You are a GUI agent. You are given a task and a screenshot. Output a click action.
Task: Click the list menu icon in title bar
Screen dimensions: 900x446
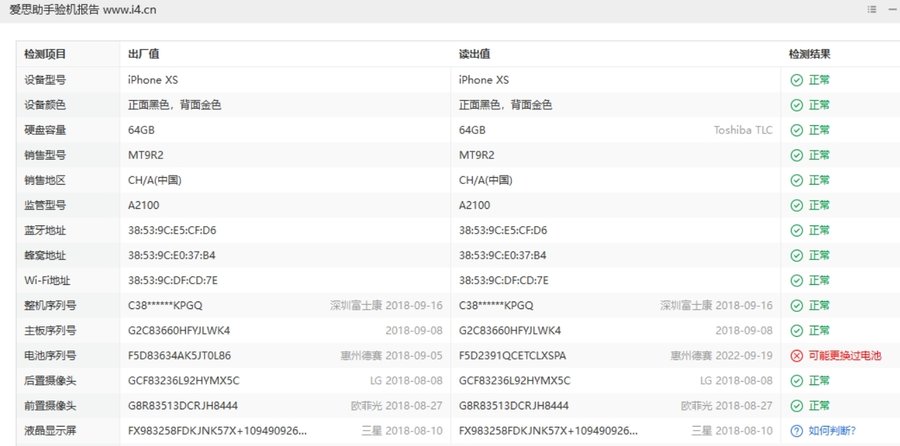(872, 9)
